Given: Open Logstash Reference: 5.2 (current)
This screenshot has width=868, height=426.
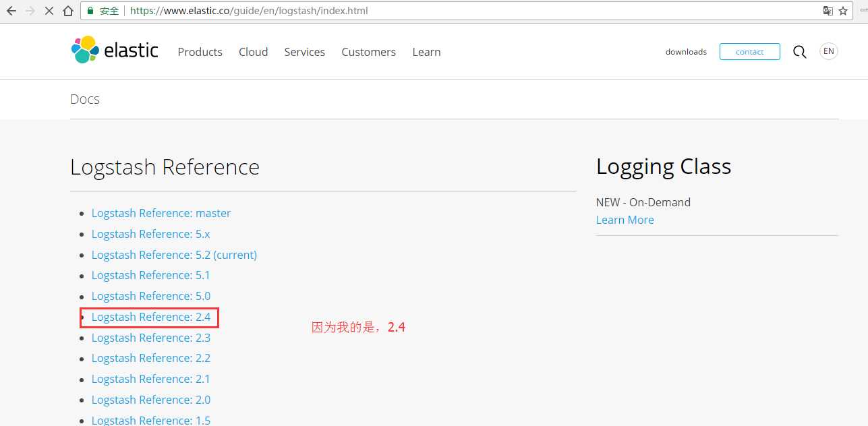Looking at the screenshot, I should coord(175,255).
